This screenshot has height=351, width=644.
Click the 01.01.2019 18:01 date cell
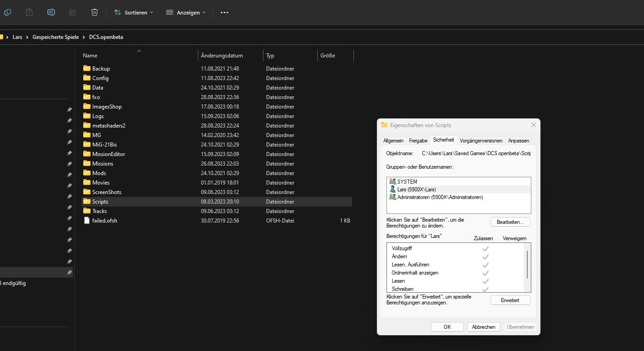(x=220, y=182)
